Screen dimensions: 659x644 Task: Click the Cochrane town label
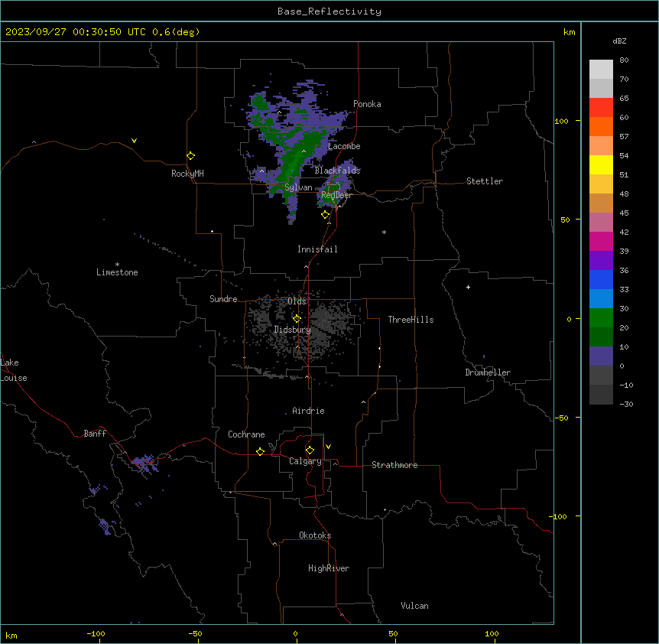246,434
